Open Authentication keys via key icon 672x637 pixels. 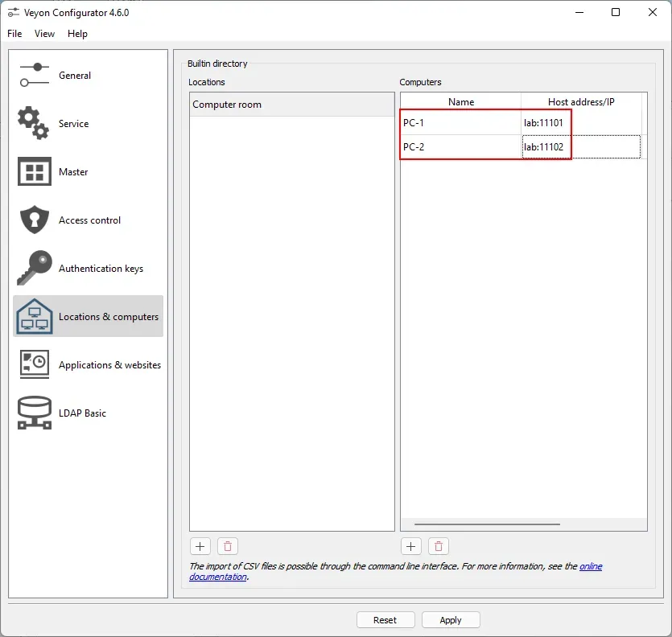[x=35, y=268]
